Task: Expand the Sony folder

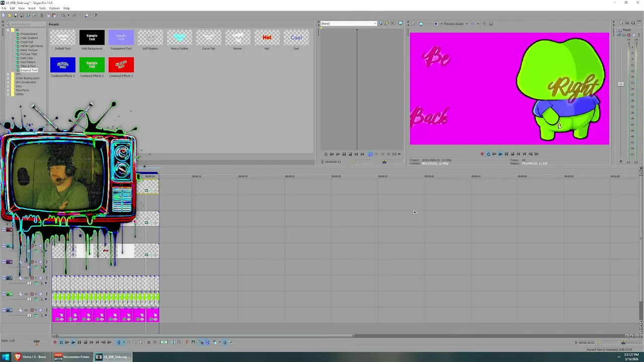Action: tap(8, 86)
